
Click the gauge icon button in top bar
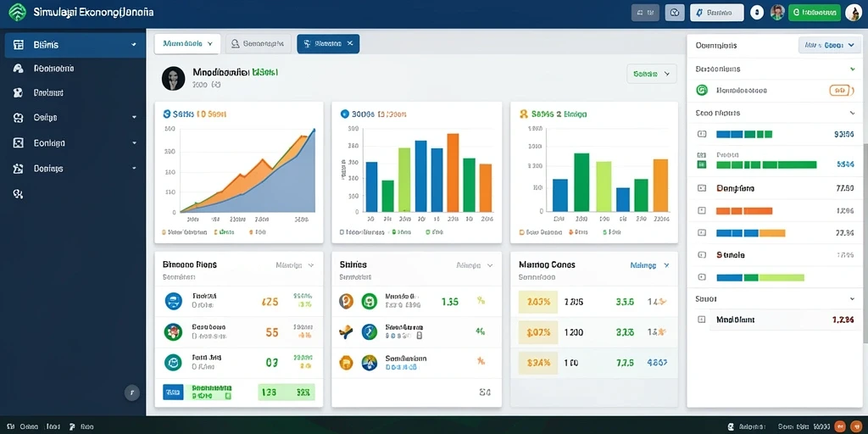674,12
